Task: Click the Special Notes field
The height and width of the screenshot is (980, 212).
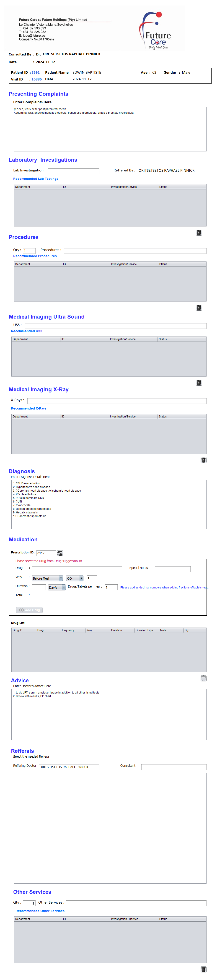Action: [x=172, y=569]
